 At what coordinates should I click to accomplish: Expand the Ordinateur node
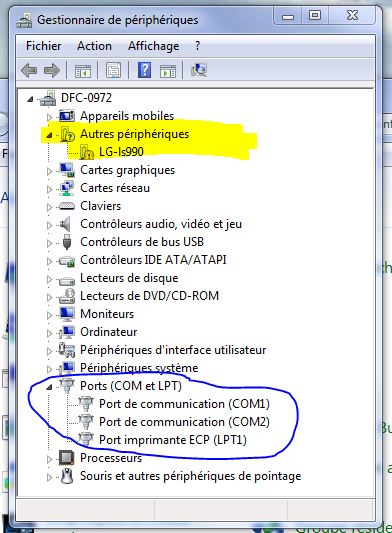pyautogui.click(x=50, y=333)
